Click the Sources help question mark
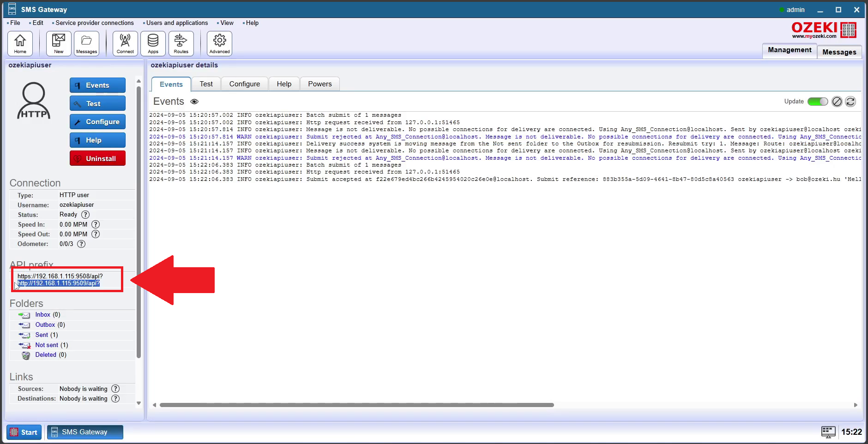Screen dimensions: 868x444 pyautogui.click(x=115, y=389)
